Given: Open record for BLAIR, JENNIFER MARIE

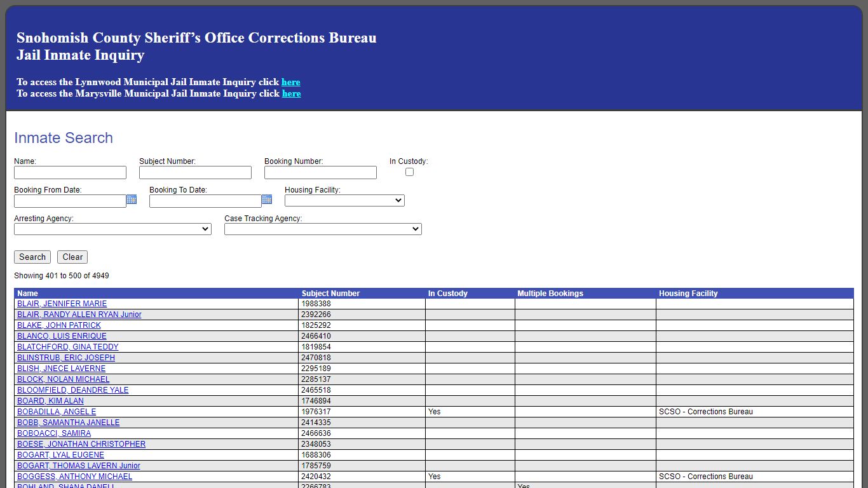Looking at the screenshot, I should coord(62,304).
